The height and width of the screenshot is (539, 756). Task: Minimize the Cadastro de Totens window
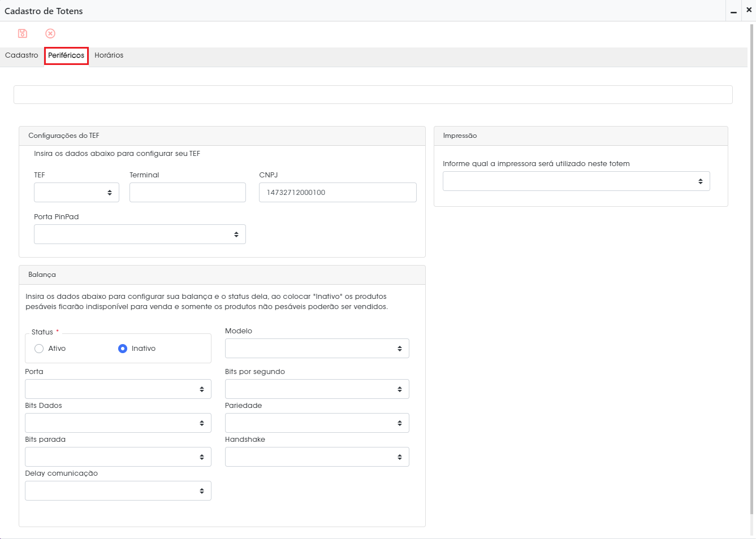733,11
